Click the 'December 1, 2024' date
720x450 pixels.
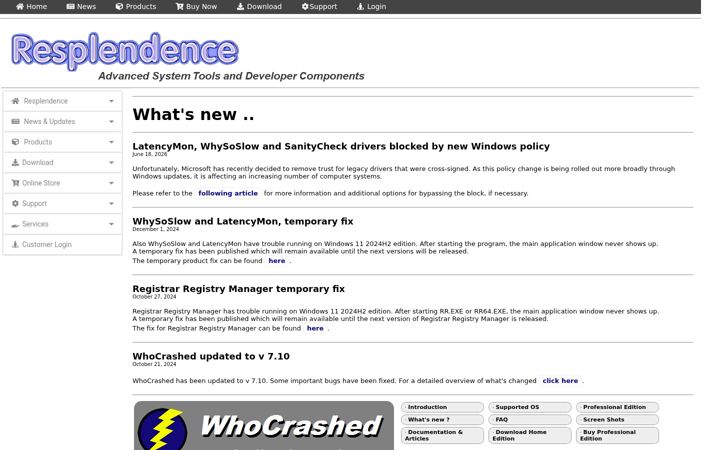[156, 229]
